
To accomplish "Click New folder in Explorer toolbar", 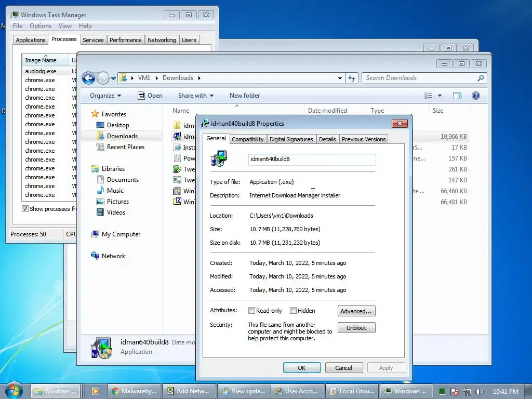I will click(x=245, y=96).
